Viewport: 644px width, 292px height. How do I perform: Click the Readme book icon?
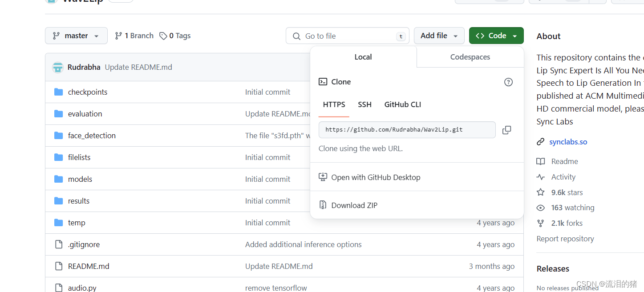point(541,161)
